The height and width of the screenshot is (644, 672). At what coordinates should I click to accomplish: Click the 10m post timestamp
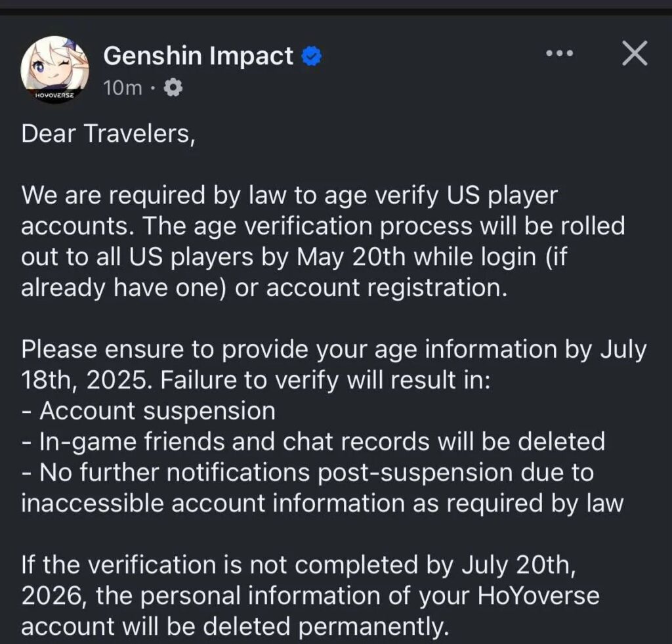(122, 87)
